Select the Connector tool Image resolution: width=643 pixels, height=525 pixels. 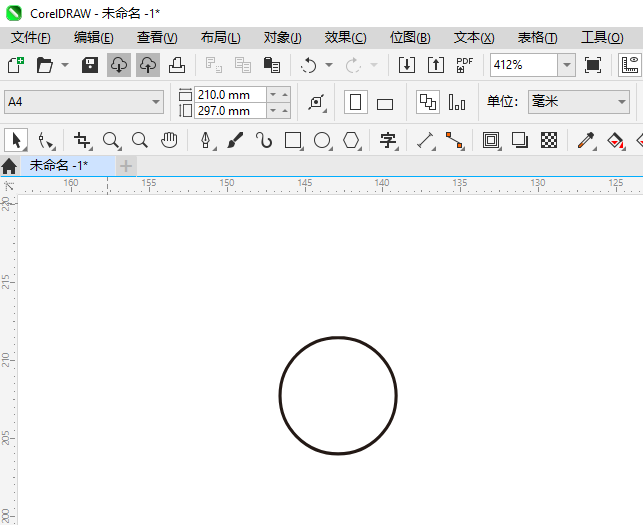click(454, 140)
